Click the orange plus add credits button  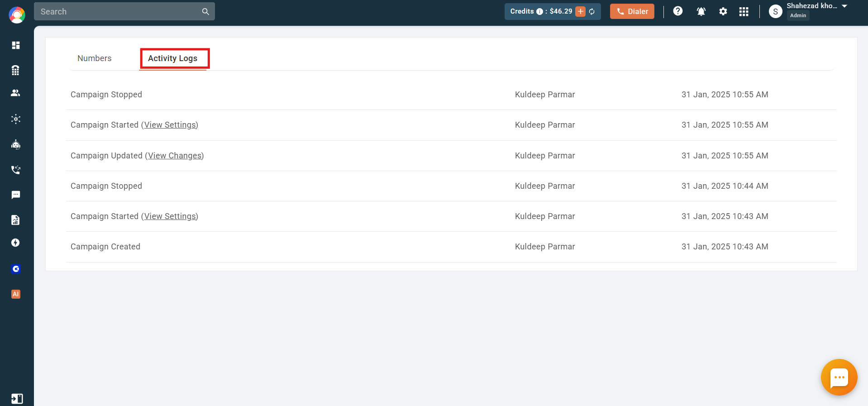[580, 11]
